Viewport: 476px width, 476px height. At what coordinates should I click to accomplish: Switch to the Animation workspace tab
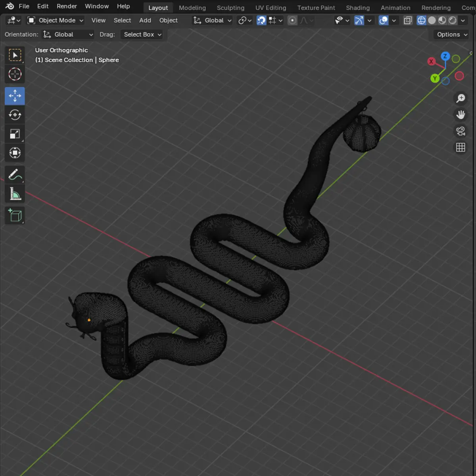click(395, 8)
